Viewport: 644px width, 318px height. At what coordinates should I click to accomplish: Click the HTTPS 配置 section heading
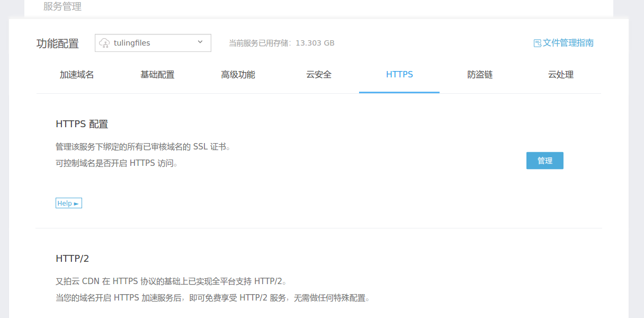point(82,123)
